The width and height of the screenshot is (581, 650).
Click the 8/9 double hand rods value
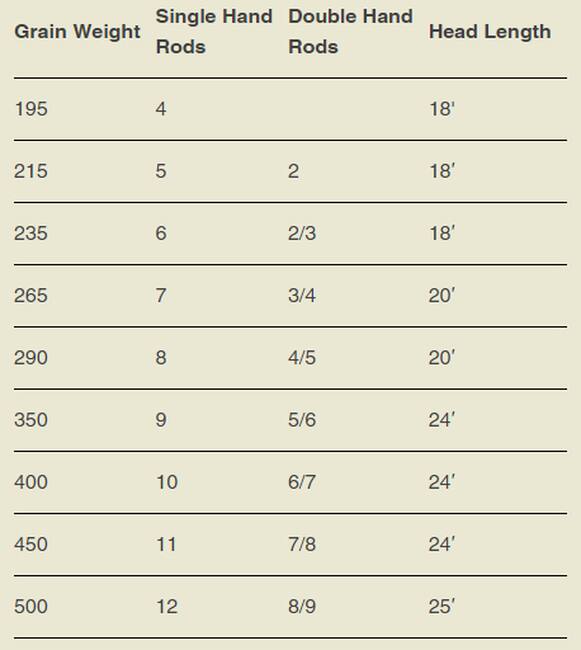pos(302,606)
